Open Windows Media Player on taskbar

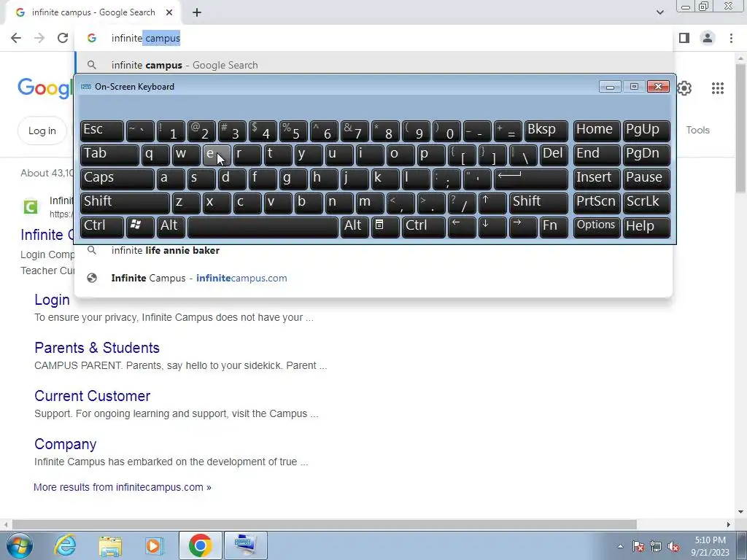click(154, 545)
